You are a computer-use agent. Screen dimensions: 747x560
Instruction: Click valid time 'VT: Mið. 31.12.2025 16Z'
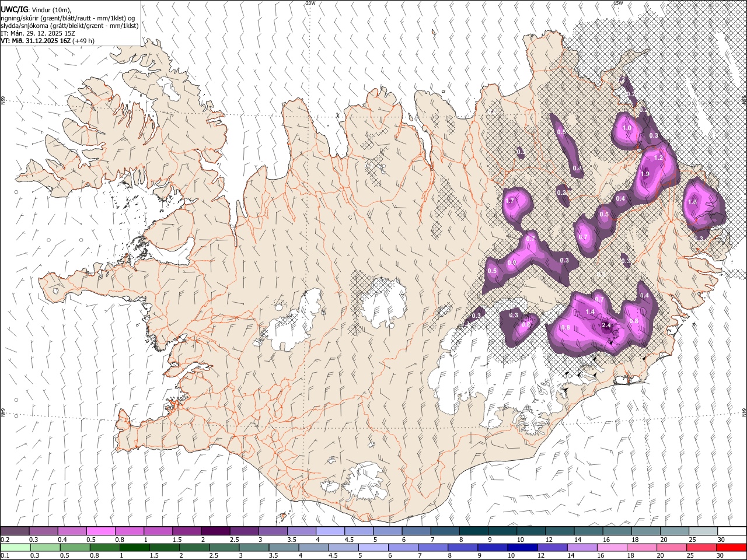(36, 41)
